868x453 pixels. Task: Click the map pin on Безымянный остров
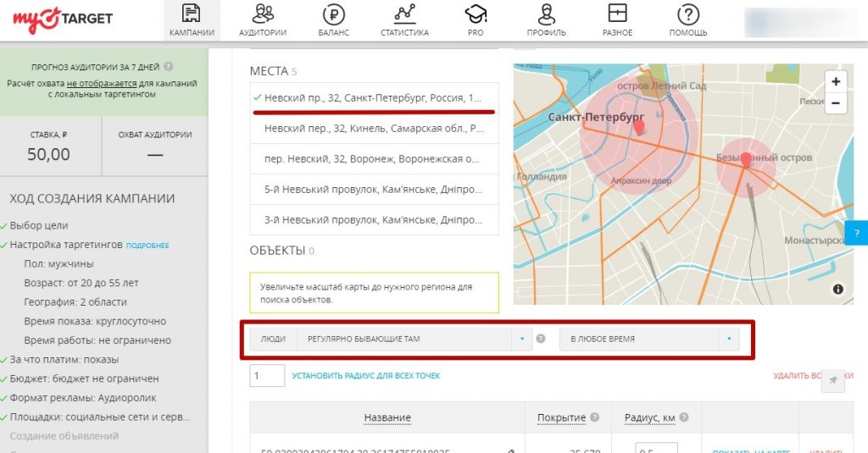coord(746,160)
